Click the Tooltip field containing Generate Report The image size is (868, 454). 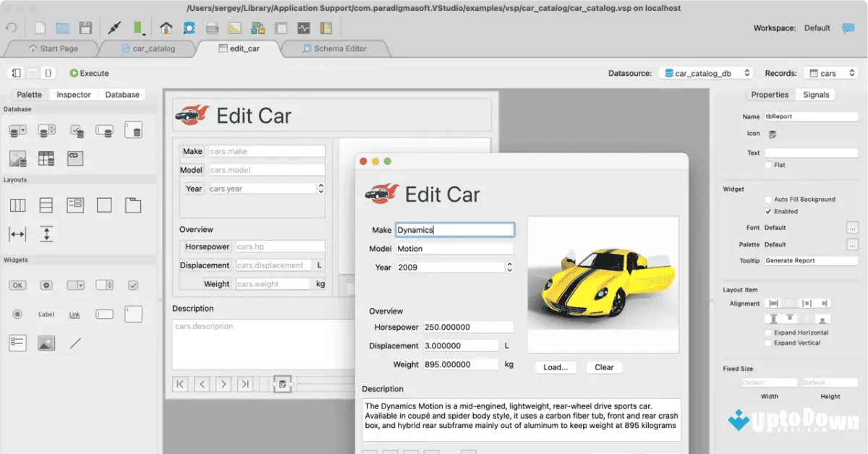810,260
